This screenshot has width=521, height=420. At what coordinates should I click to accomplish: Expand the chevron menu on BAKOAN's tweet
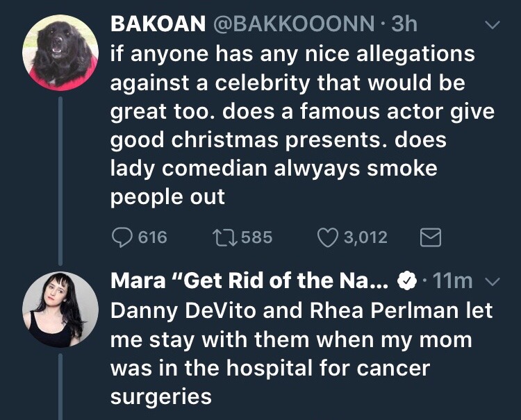tap(492, 24)
